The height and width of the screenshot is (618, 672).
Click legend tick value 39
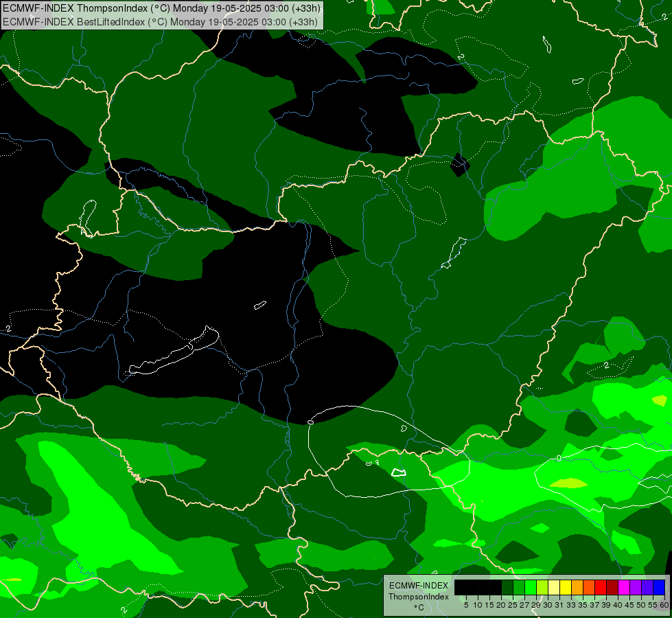click(606, 605)
